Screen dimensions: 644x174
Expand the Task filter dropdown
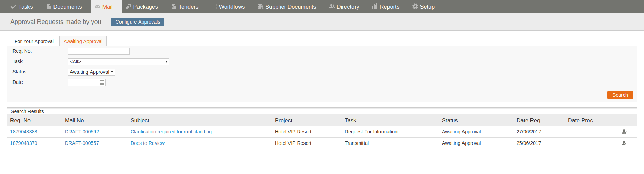click(119, 62)
